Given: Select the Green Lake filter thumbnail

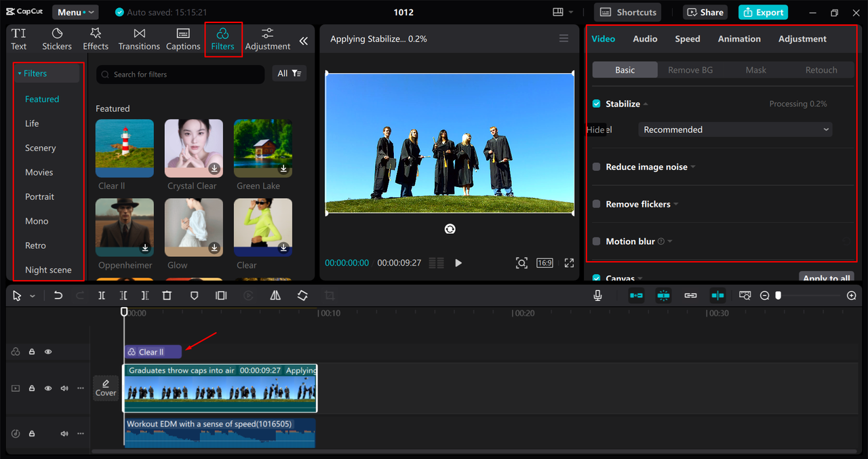Looking at the screenshot, I should [263, 148].
